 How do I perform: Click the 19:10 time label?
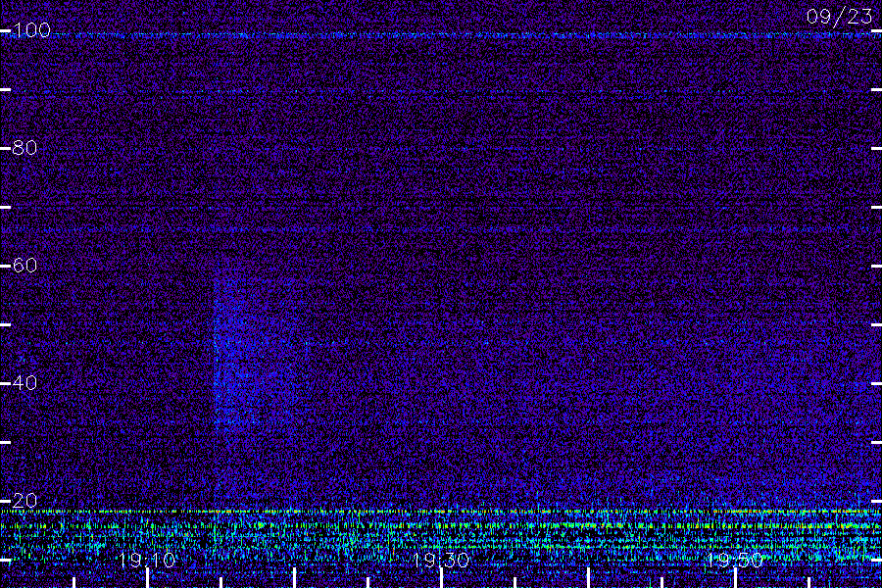point(147,561)
